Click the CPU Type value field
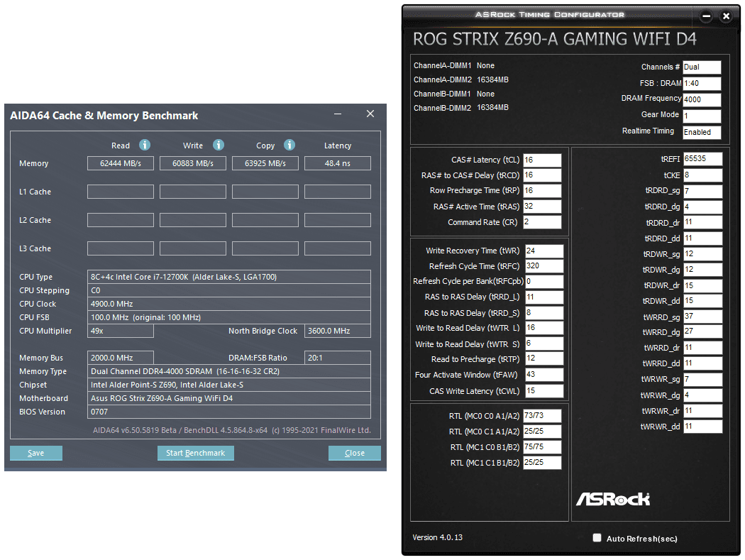This screenshot has height=560, width=745. point(229,277)
